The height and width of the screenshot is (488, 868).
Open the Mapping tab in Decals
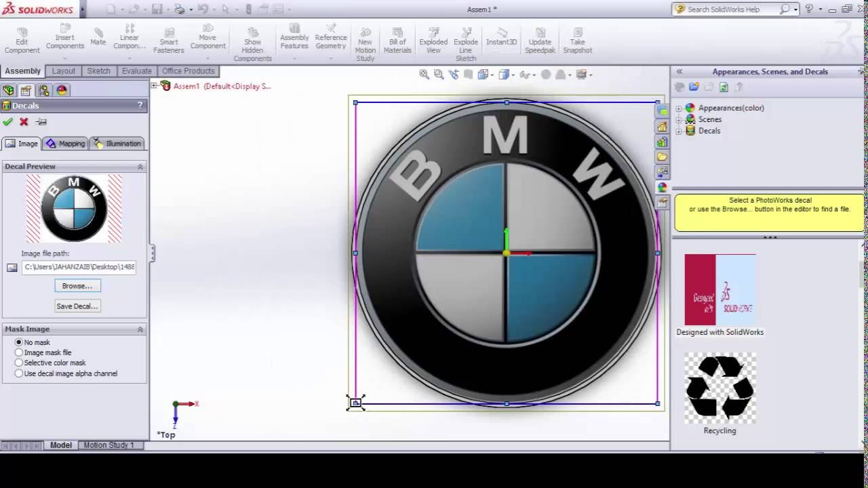[65, 143]
